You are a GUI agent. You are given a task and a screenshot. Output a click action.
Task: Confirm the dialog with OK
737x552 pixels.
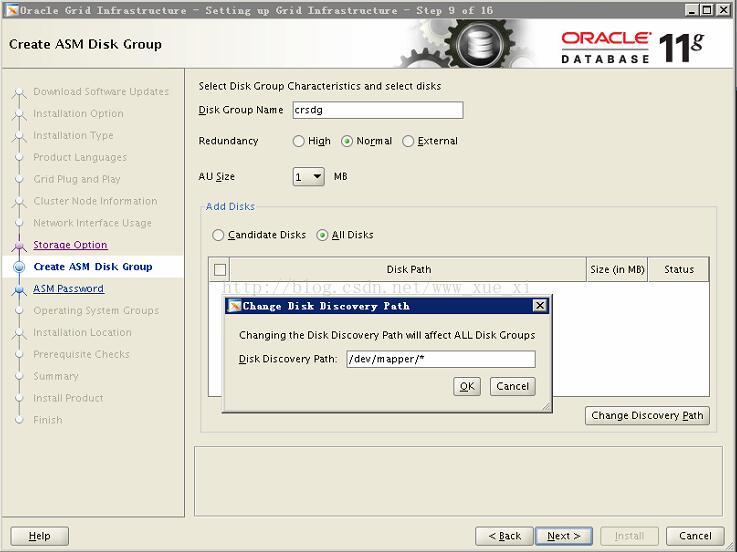pyautogui.click(x=467, y=386)
